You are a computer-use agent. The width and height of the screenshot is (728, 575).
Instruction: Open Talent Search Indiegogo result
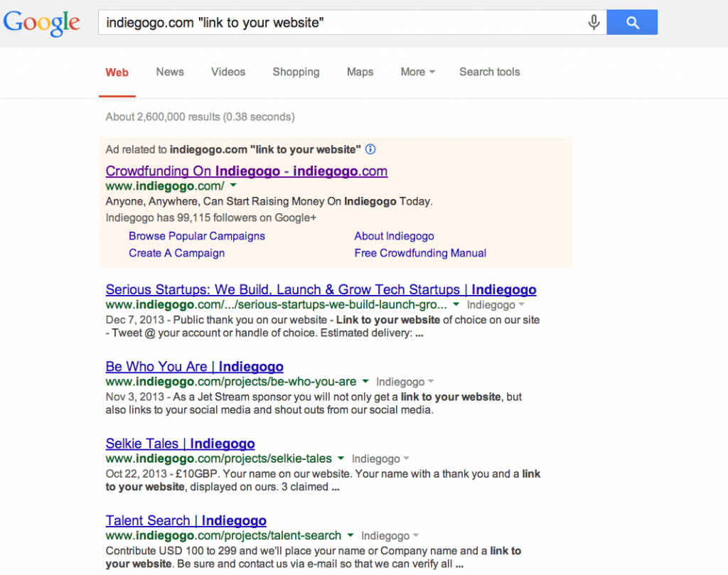[186, 520]
